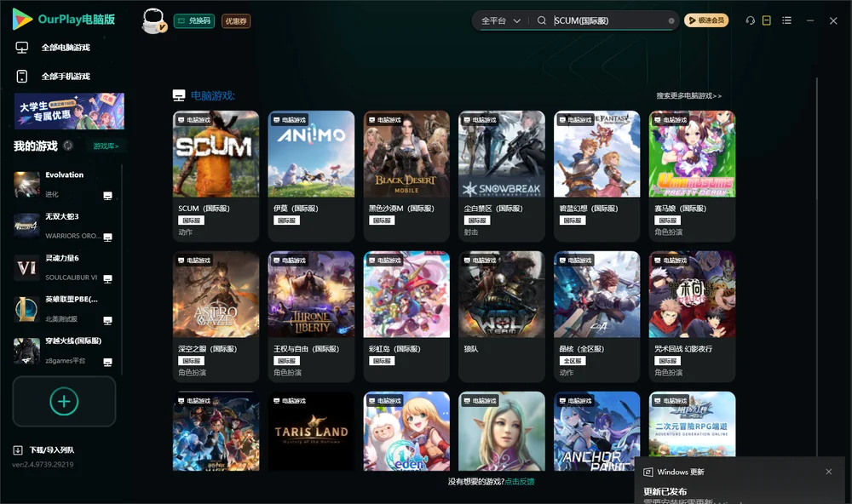
Task: Open the 伊莫 (国际服) Animo card
Action: (x=311, y=176)
